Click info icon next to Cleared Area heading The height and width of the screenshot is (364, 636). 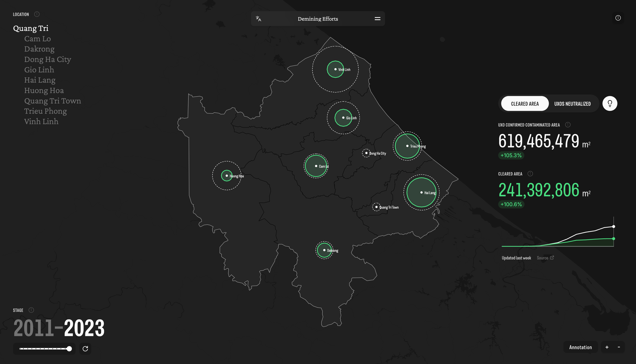(530, 174)
